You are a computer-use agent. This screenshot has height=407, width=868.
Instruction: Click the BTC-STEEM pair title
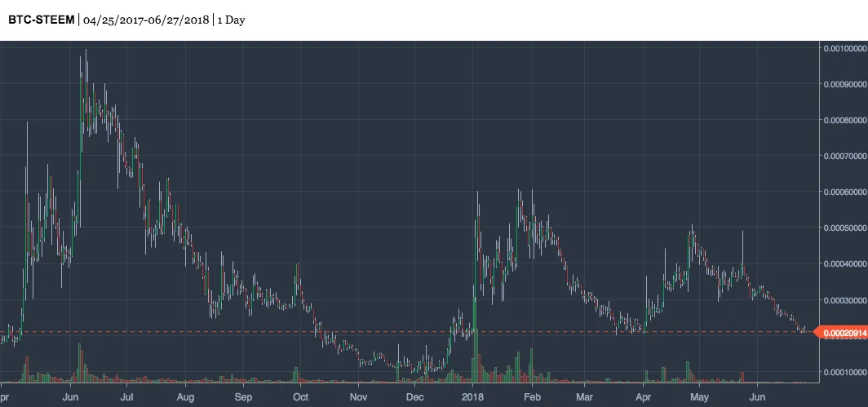(41, 20)
